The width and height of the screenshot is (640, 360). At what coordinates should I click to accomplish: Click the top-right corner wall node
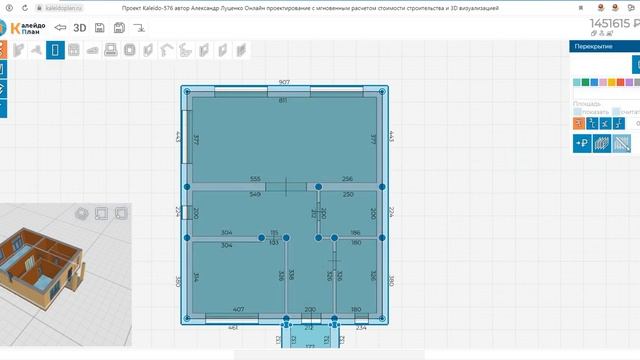(x=382, y=92)
